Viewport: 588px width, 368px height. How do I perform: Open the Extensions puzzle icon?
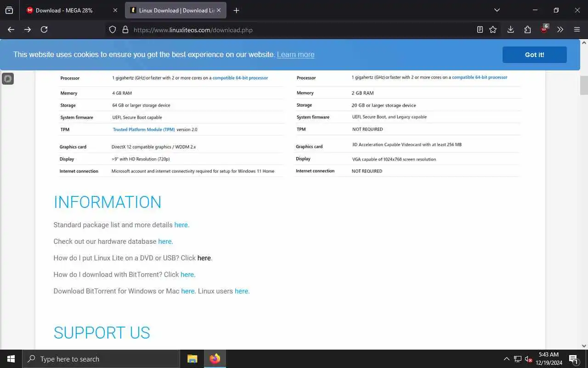tap(527, 29)
